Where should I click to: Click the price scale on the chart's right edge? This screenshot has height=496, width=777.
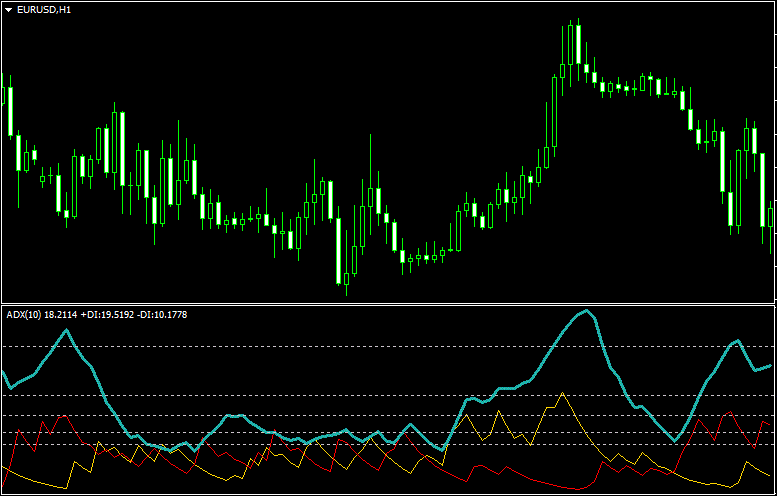click(775, 150)
